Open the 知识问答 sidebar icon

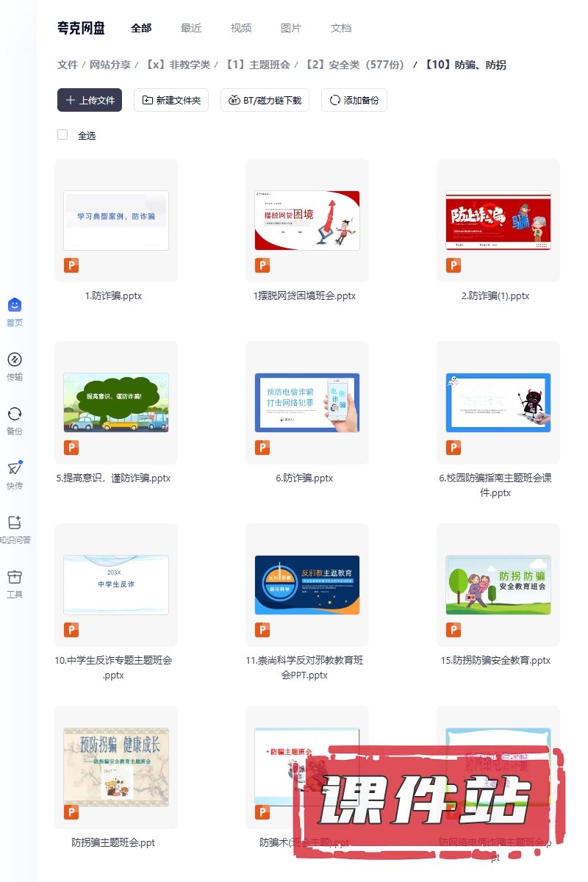click(x=15, y=523)
